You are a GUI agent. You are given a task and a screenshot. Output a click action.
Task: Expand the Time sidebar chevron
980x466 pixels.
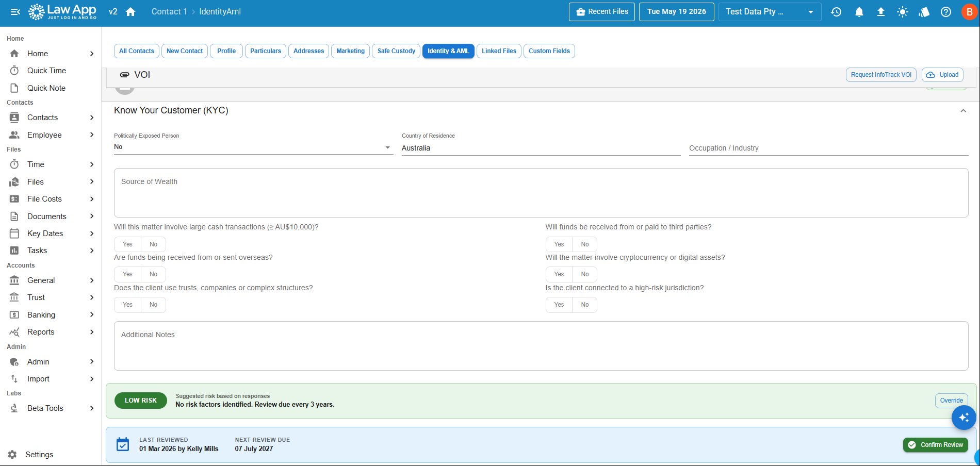(x=92, y=164)
